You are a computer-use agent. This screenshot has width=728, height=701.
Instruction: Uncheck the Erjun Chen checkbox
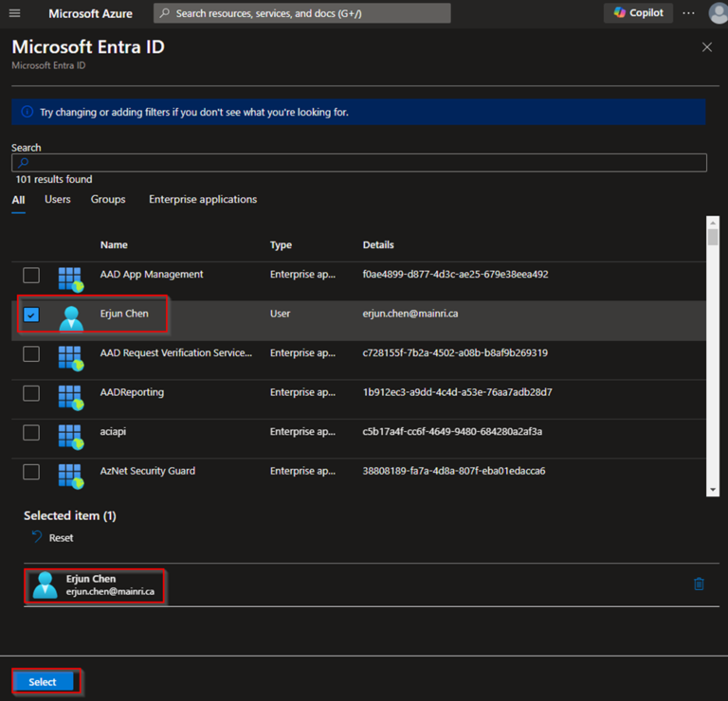tap(31, 315)
